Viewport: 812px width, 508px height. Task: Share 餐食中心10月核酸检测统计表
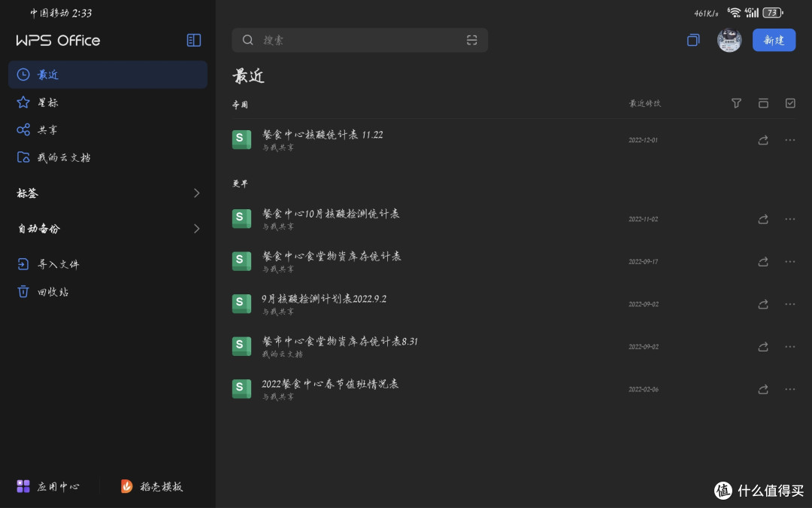[763, 219]
